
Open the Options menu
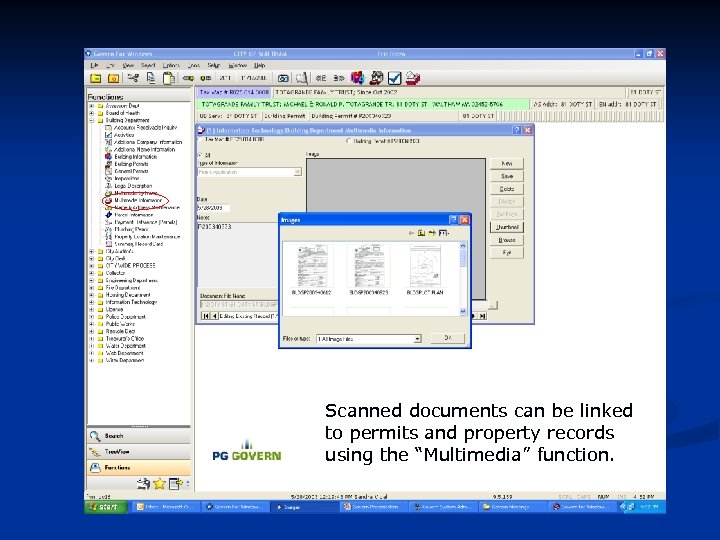click(x=171, y=66)
